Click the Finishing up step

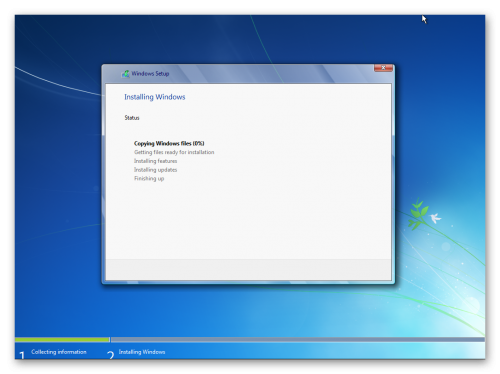click(149, 178)
